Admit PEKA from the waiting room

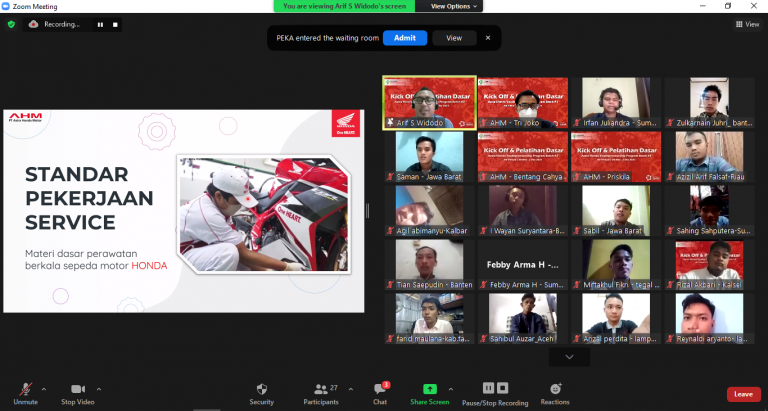pos(404,38)
